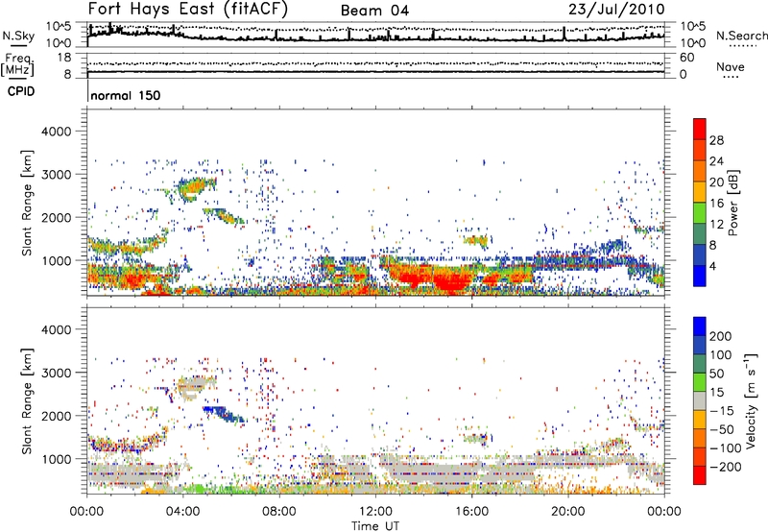Click the '04:00' time axis tick label
The image size is (768, 532).
[182, 512]
